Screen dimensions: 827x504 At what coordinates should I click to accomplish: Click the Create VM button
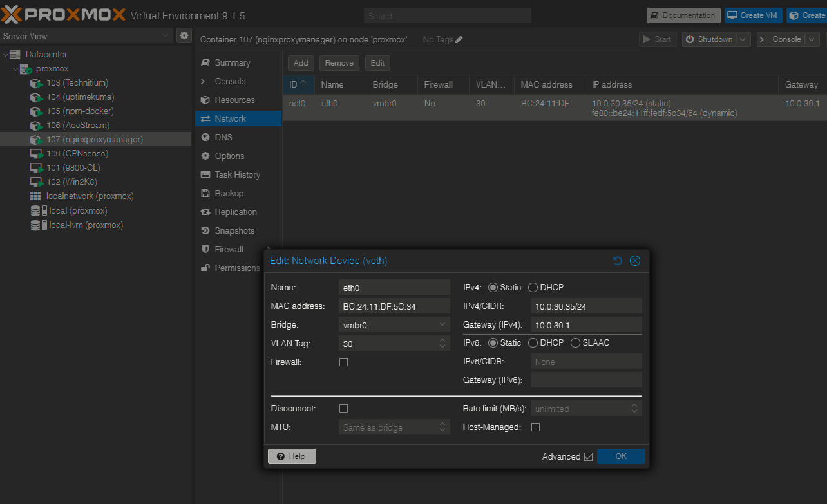[753, 15]
